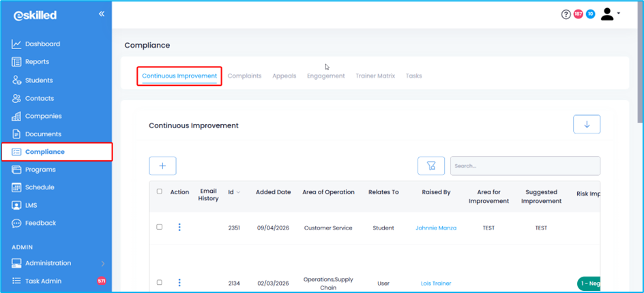Open the help question mark icon
This screenshot has width=644, height=293.
[566, 14]
